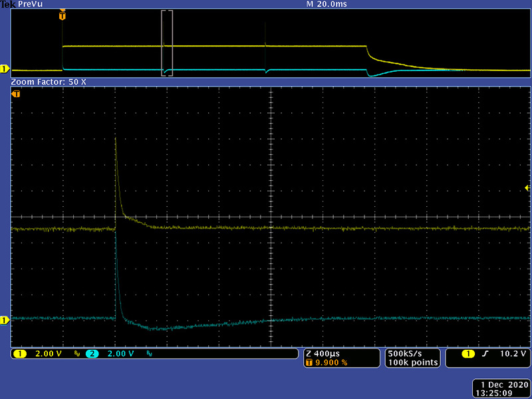Click channel 1 ground marker in overview
This screenshot has width=532, height=399.
tap(4, 68)
